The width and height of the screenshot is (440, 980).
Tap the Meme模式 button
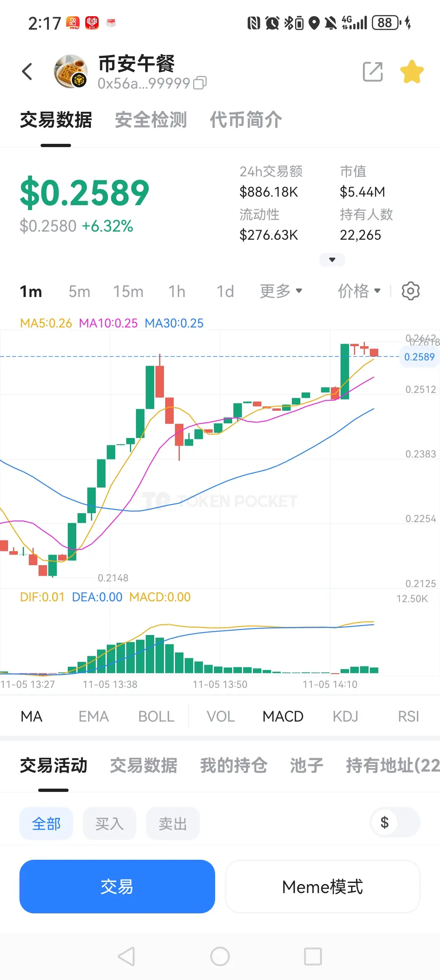click(323, 887)
